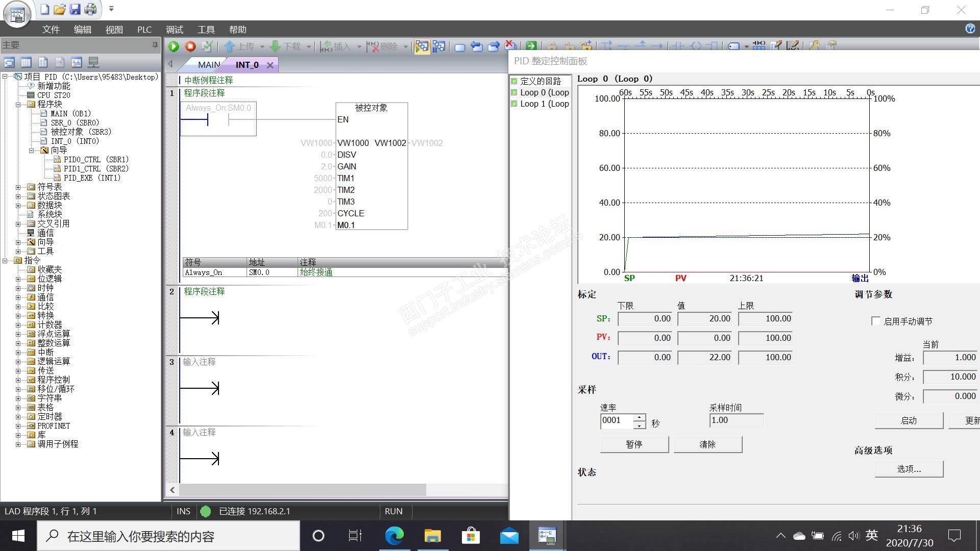Expand the 定时器 instruction folder
The image size is (980, 551).
(x=18, y=417)
